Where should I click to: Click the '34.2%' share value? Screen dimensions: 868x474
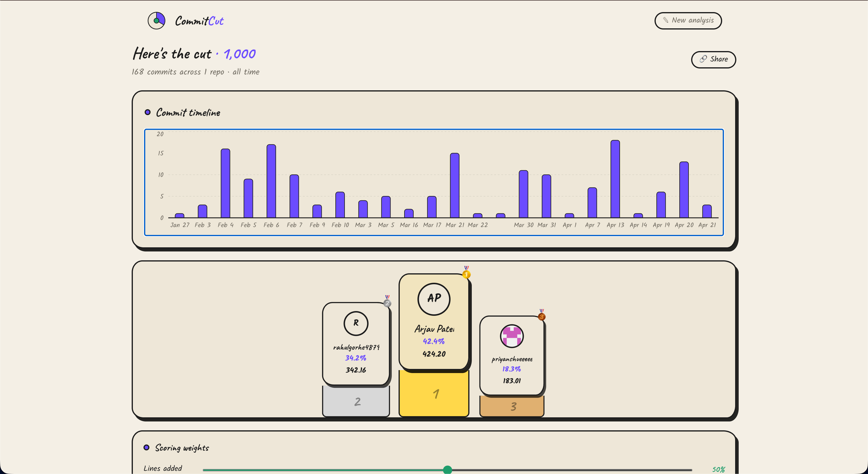[355, 358]
